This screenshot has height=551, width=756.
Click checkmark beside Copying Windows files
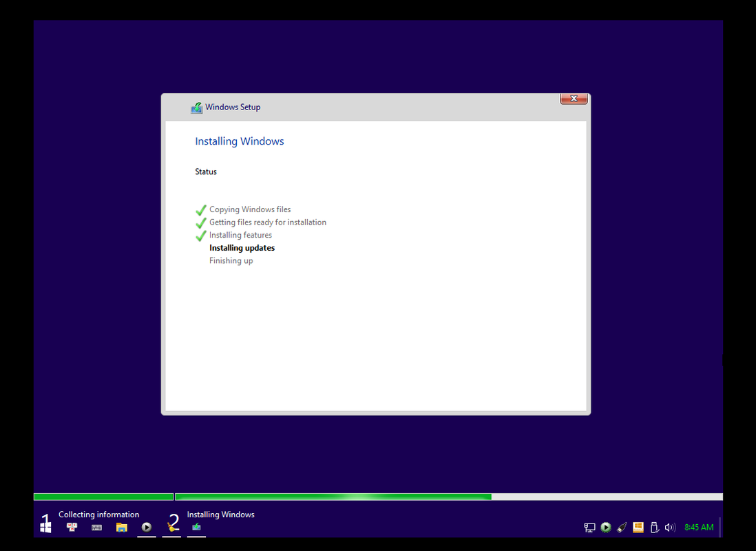(201, 210)
